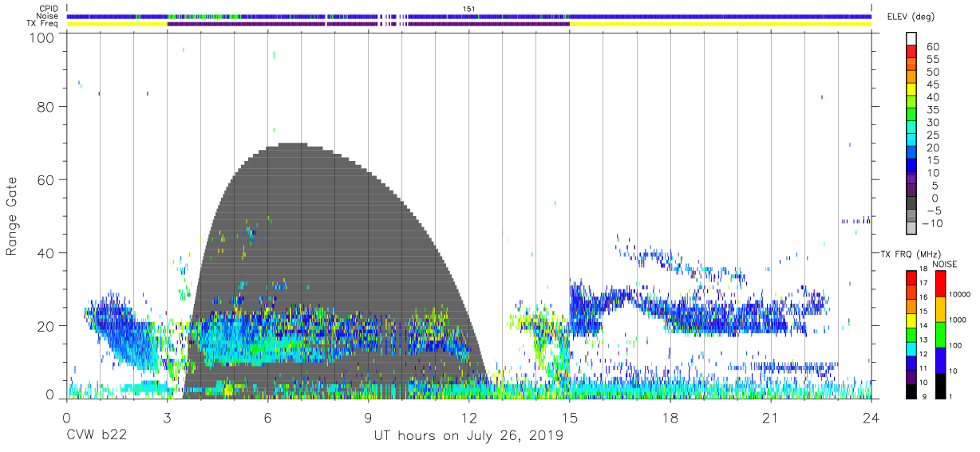Image resolution: width=980 pixels, height=452 pixels.
Task: Select the 80 label on Range Gate axis
Action: pyautogui.click(x=46, y=107)
